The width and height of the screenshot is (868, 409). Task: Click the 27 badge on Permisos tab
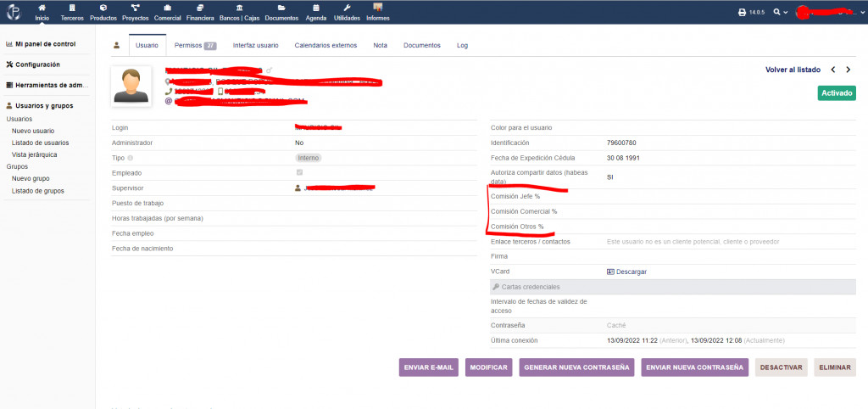coord(210,46)
